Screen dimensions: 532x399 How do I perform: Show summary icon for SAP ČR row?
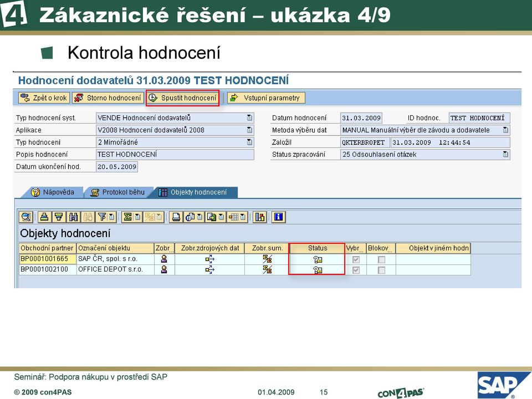point(267,259)
